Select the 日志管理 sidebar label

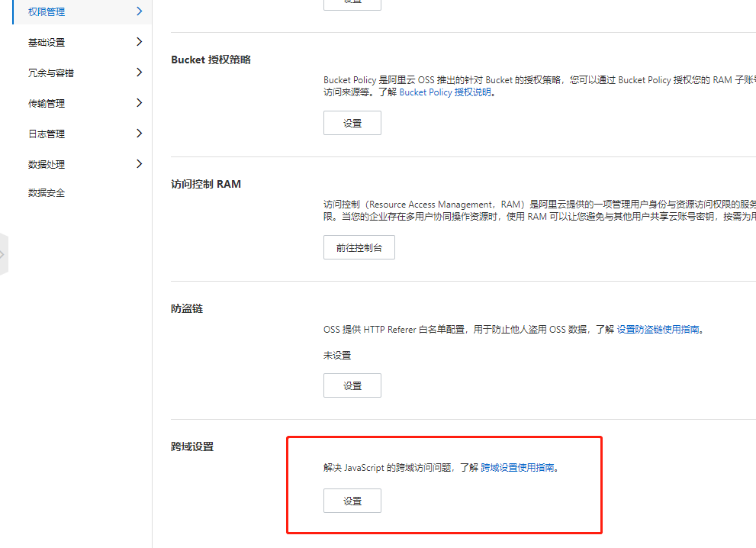(47, 134)
